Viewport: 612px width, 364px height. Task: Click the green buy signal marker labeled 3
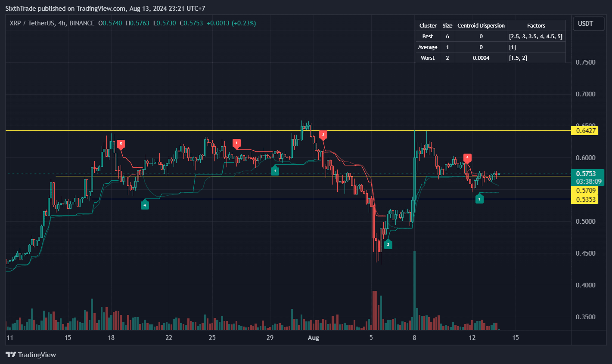click(x=388, y=244)
